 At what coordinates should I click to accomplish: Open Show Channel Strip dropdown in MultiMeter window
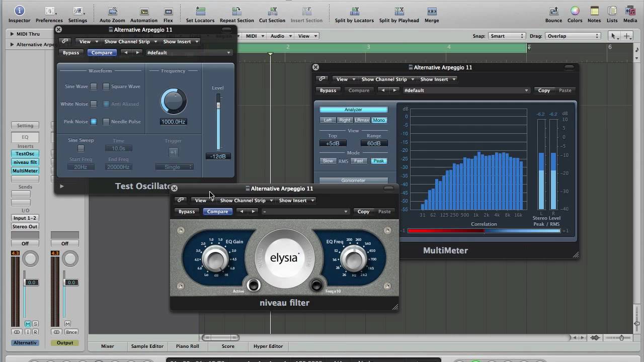[x=386, y=79]
